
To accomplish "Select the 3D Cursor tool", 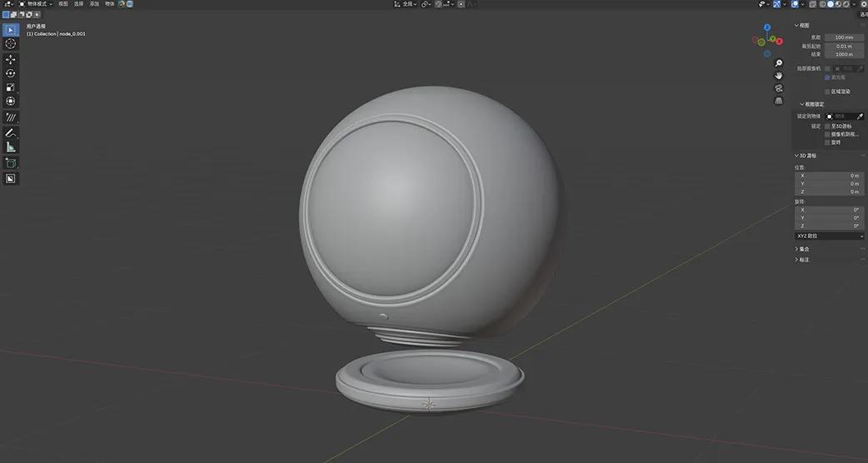I will tap(11, 43).
